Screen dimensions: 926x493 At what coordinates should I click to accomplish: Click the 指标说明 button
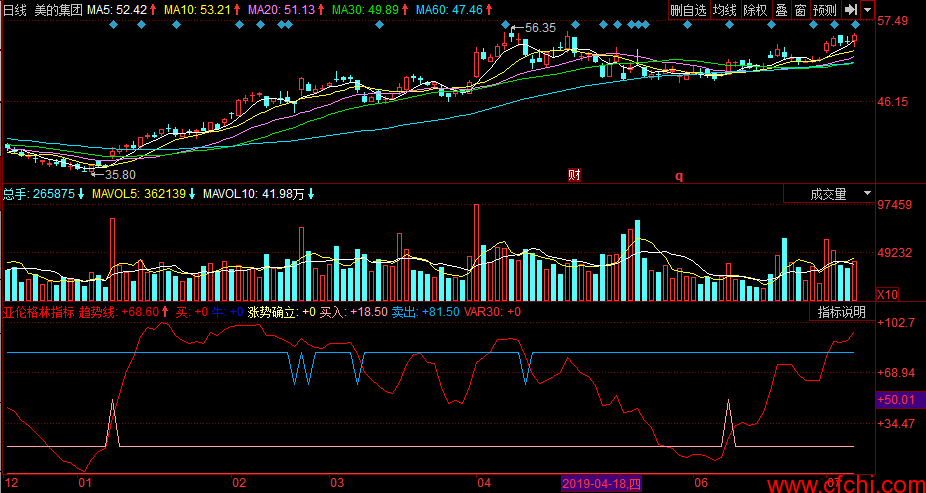pos(842,312)
